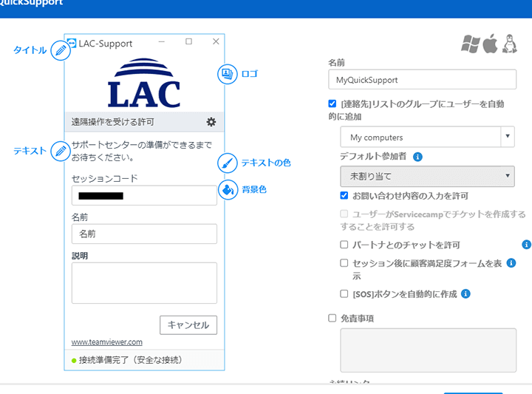The height and width of the screenshot is (394, 532).
Task: Open the 未割り当て default assignee dropdown
Action: tap(427, 176)
